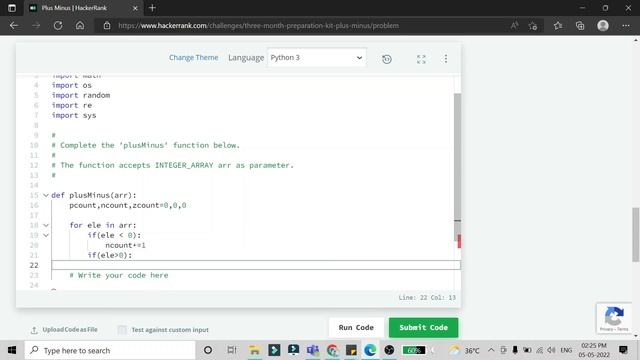Open browser collections icon
Image resolution: width=640 pixels, height=360 pixels.
[x=580, y=25]
